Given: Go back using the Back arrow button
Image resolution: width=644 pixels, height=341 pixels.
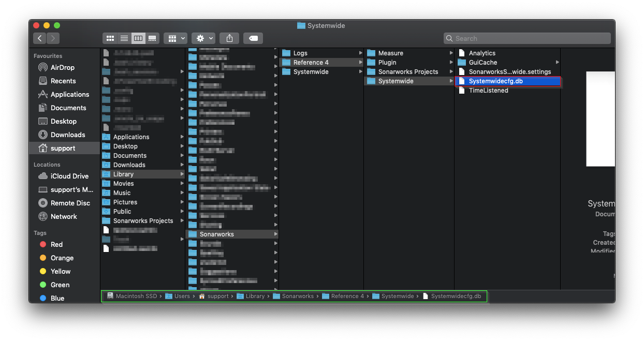Looking at the screenshot, I should click(x=40, y=38).
